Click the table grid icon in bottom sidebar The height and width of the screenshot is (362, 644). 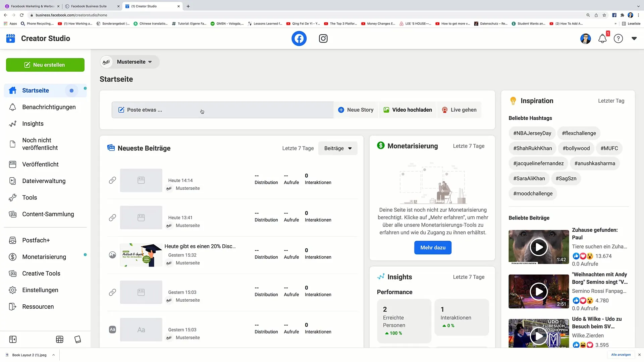tap(60, 340)
